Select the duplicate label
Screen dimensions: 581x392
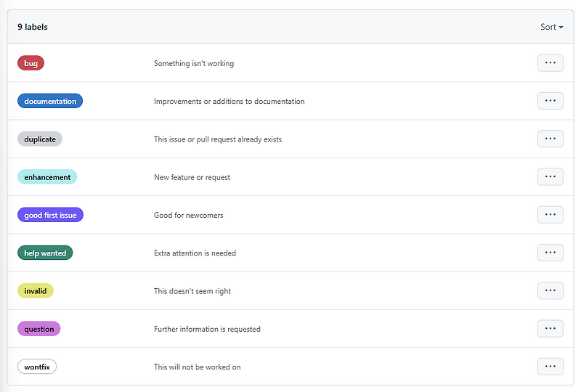tap(40, 139)
